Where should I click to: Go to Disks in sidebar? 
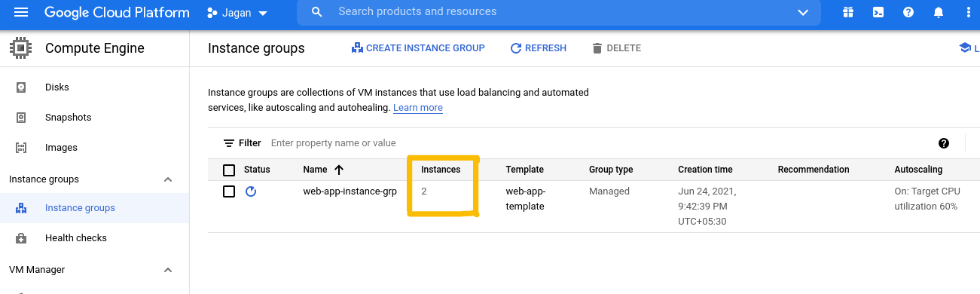pyautogui.click(x=57, y=87)
